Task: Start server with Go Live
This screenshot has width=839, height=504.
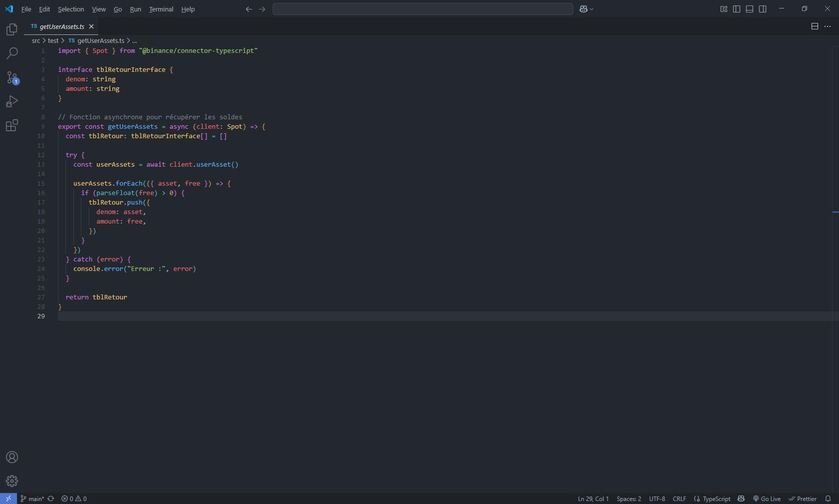Action: 767,499
